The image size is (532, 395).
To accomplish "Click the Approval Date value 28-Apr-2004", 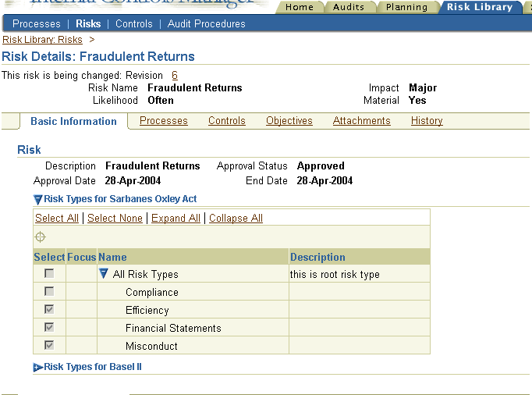I will 133,180.
